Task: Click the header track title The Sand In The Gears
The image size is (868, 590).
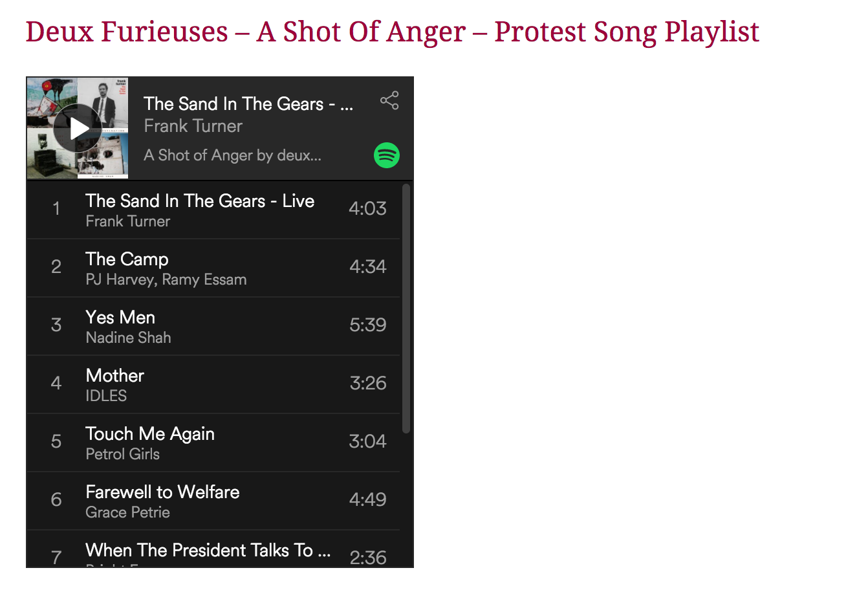Action: [x=248, y=104]
